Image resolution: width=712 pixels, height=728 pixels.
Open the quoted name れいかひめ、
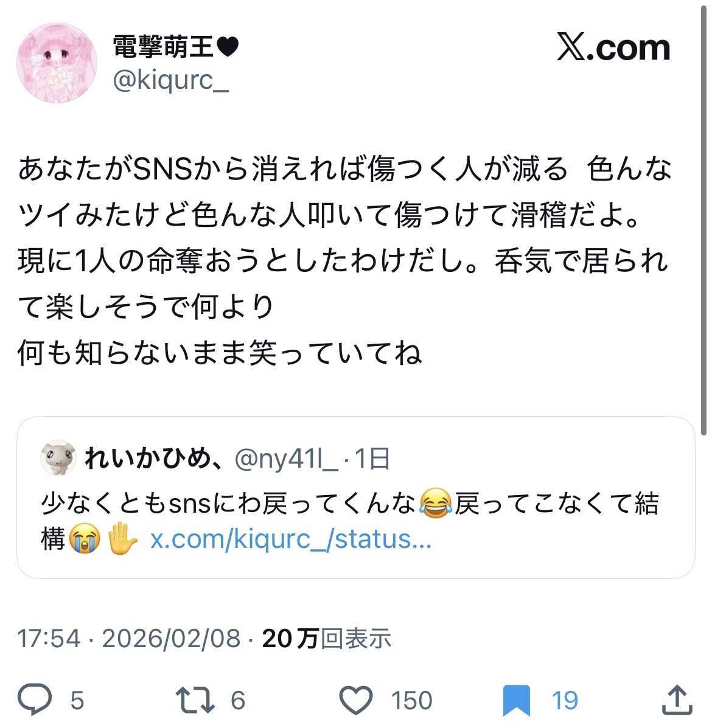pos(152,458)
